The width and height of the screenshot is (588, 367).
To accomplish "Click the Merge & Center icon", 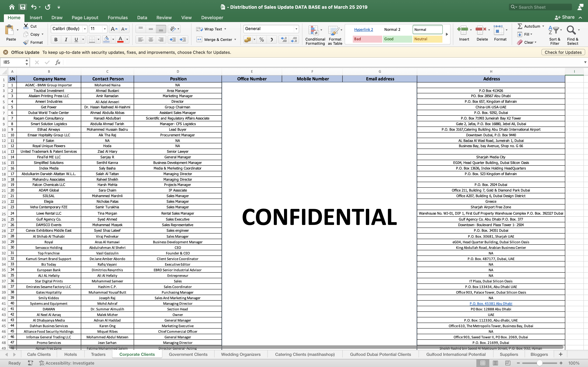I will pos(199,39).
